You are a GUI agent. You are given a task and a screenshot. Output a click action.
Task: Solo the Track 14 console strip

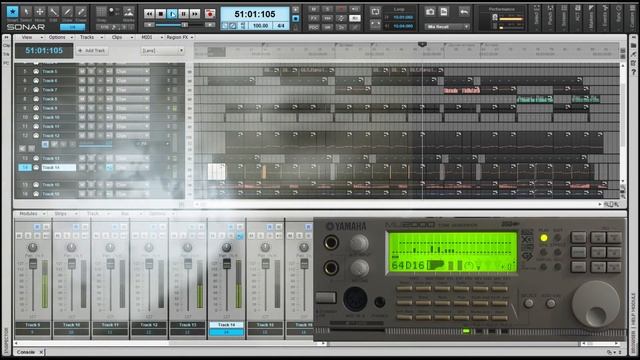[222, 236]
